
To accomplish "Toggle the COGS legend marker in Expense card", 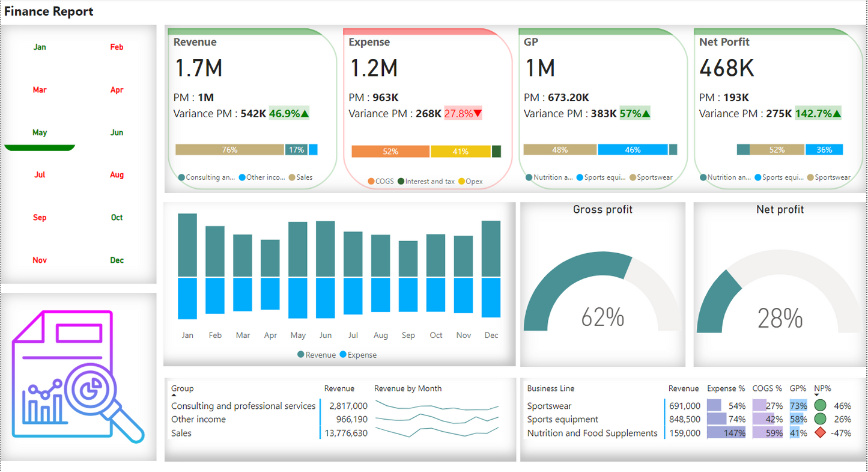I will (371, 181).
